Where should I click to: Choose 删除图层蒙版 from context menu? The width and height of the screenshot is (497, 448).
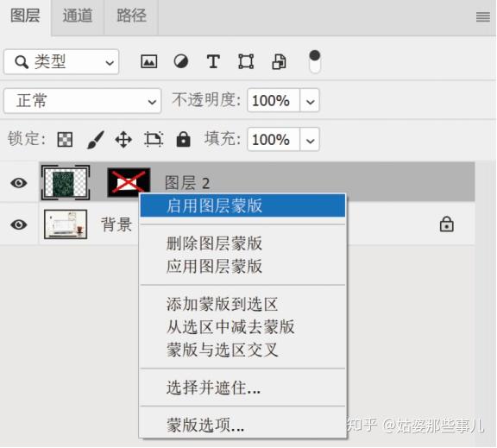242,243
